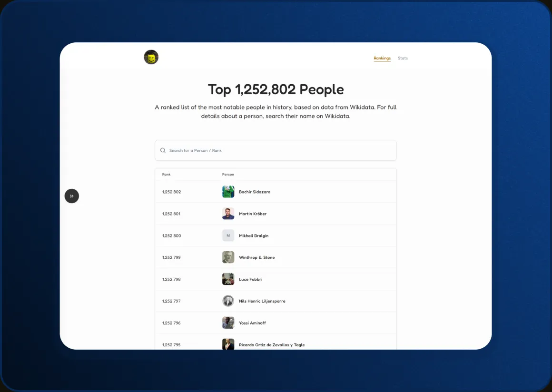Select the name Martin Kröber
This screenshot has width=552, height=392.
point(252,214)
